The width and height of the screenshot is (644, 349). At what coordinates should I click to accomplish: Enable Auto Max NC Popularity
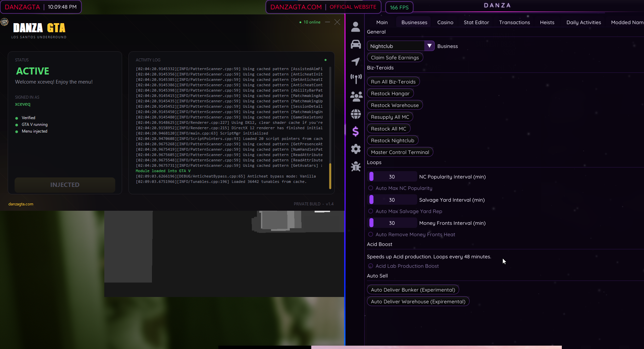[x=371, y=188]
